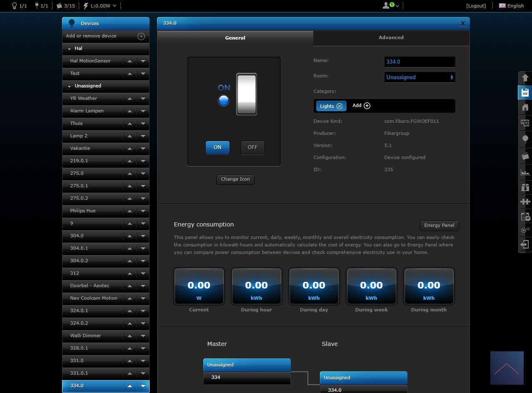Click the save floppy disk icon in right sidebar
The width and height of the screenshot is (532, 393).
coord(525,92)
